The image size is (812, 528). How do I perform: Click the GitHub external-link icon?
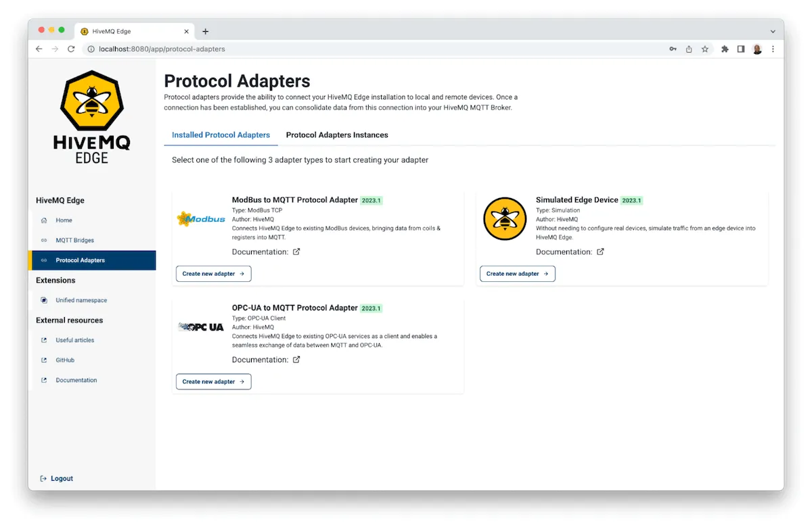tap(44, 360)
